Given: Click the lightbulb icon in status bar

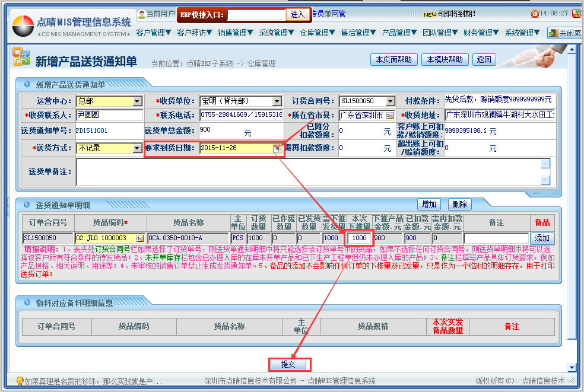Looking at the screenshot, I should tap(20, 381).
